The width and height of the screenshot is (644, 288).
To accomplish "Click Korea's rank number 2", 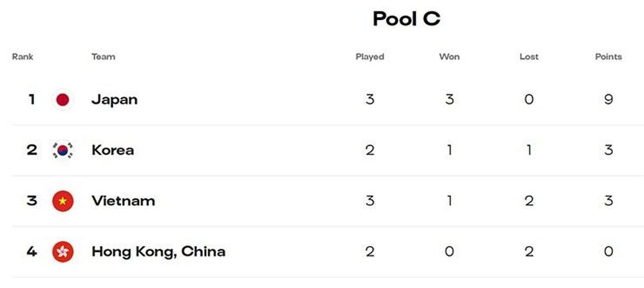I will 32,150.
